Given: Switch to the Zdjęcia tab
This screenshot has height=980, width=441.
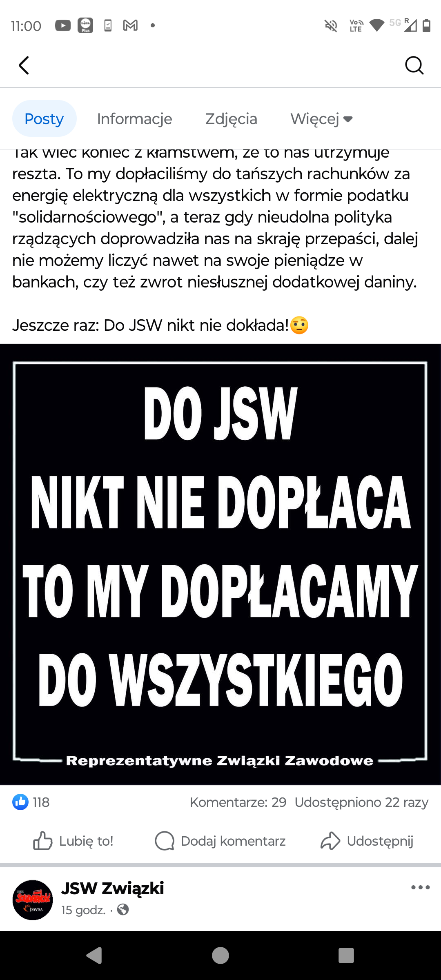Looking at the screenshot, I should tap(231, 119).
